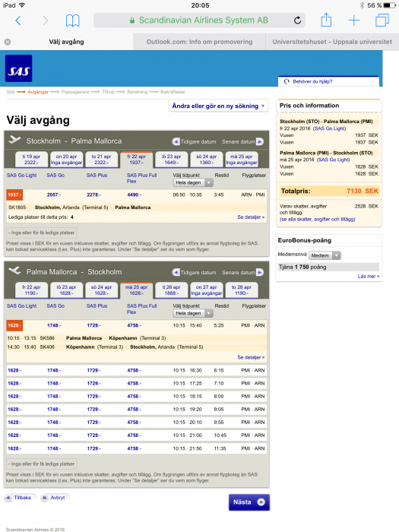The image size is (399, 532).
Task: Pick SAS Plus 2278 outbound fare
Action: tap(93, 195)
